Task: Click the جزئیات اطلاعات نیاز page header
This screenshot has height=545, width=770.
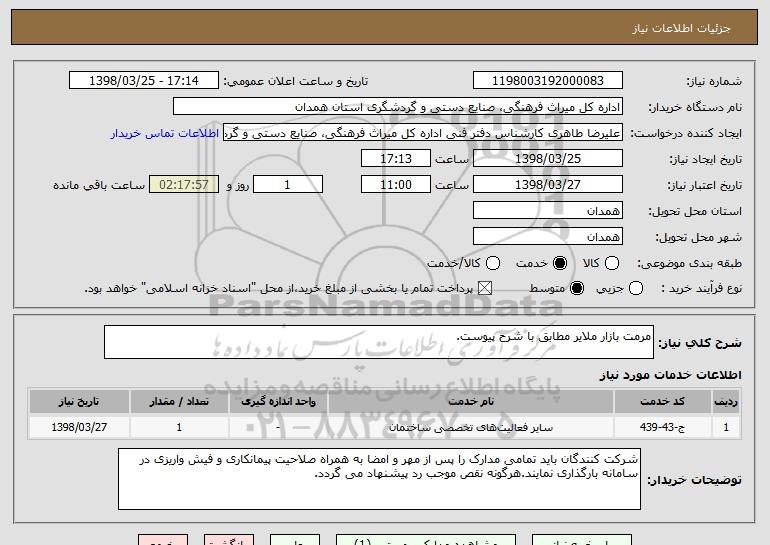Action: [385, 28]
